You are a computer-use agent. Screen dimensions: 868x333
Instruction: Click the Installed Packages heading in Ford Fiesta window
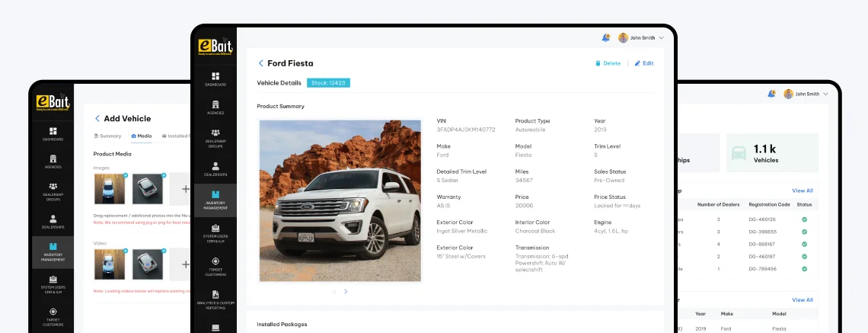point(282,324)
